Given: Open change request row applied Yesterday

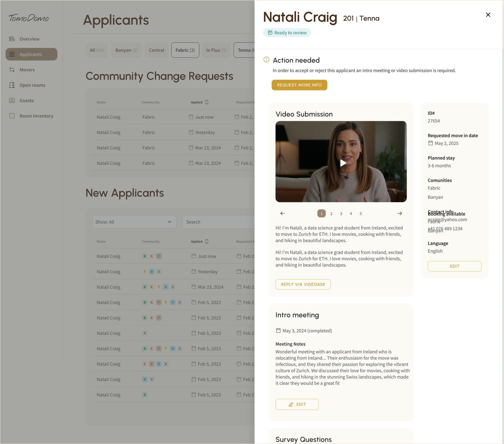Looking at the screenshot, I should (173, 132).
